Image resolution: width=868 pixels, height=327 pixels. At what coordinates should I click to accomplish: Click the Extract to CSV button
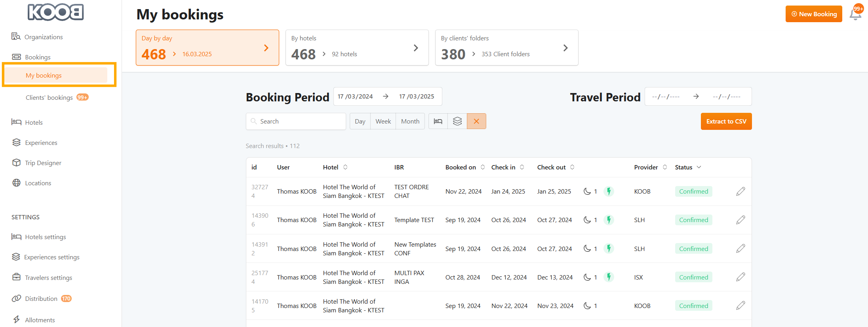[726, 122]
